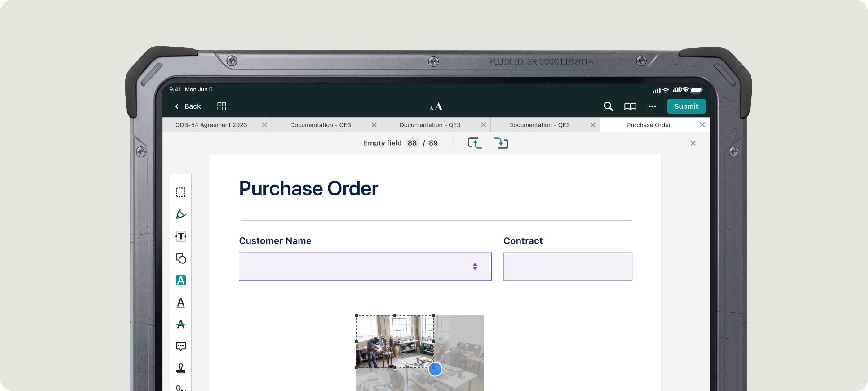Open the bookmarks book icon
This screenshot has width=868, height=391.
[630, 106]
